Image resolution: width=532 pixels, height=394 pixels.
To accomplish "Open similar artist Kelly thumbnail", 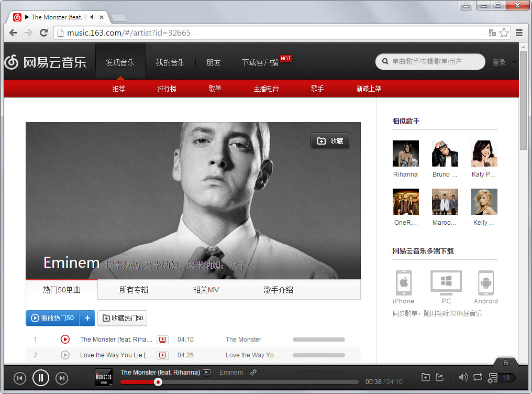I will point(484,202).
